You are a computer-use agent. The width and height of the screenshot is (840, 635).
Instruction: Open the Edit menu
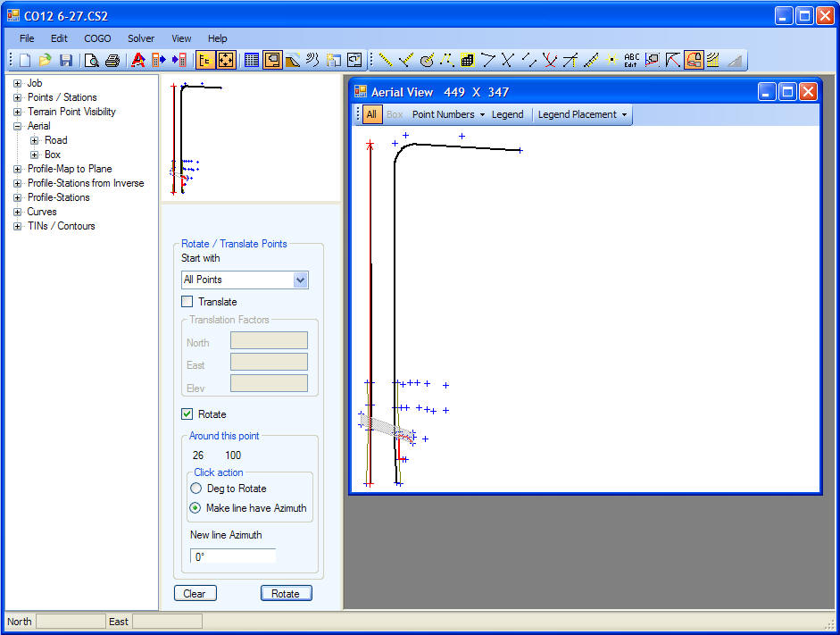(59, 38)
